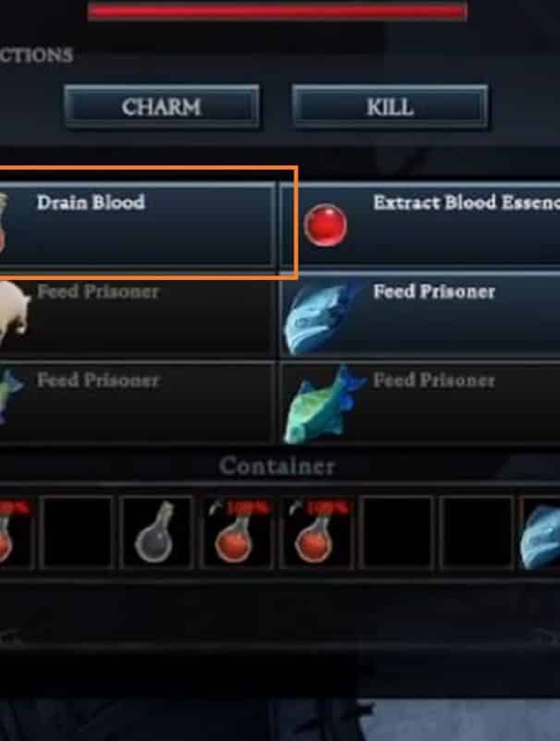
Task: Click the partially visible blood potion at left edge
Action: 14,532
